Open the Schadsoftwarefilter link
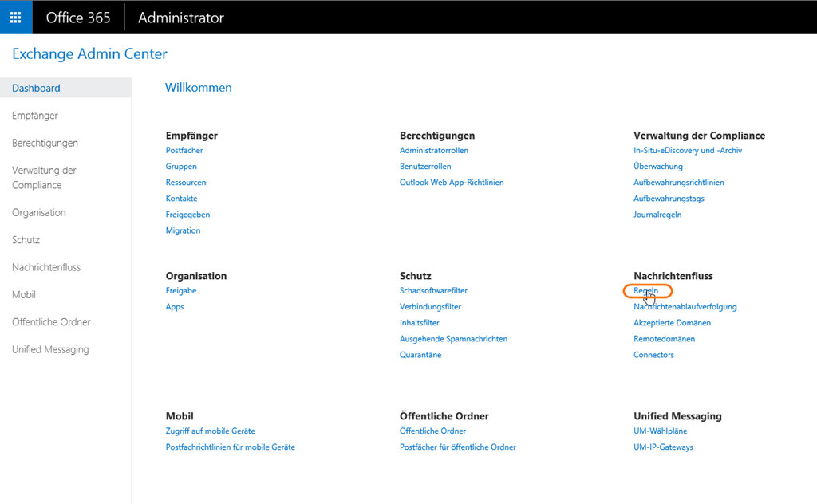Image resolution: width=817 pixels, height=504 pixels. [433, 291]
